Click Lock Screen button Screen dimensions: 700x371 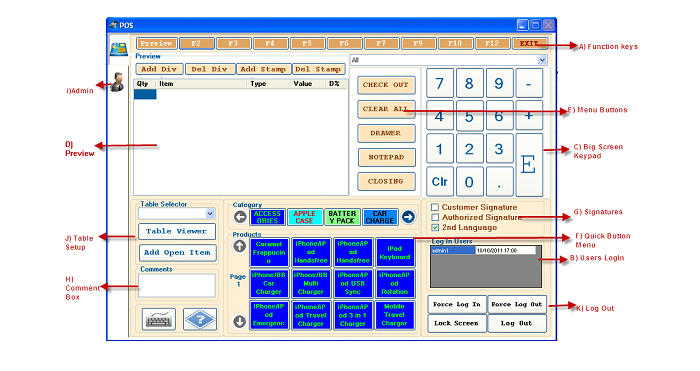457,323
